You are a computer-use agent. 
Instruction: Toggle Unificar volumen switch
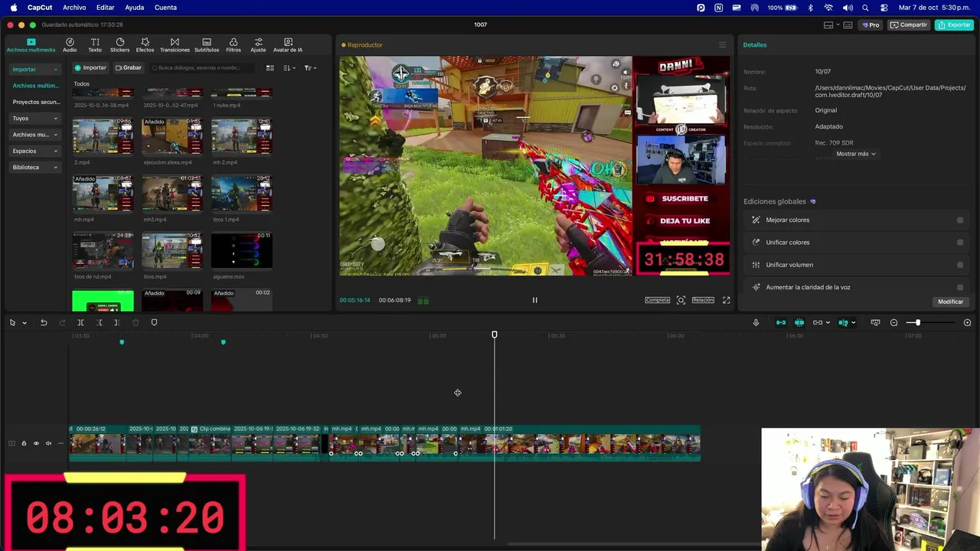[x=960, y=265]
